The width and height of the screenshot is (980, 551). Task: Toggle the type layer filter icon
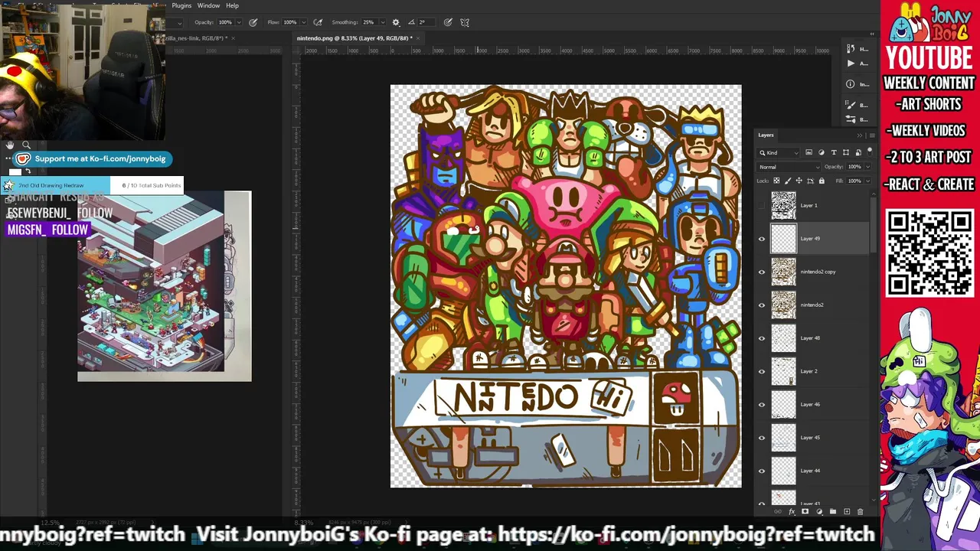pos(834,152)
